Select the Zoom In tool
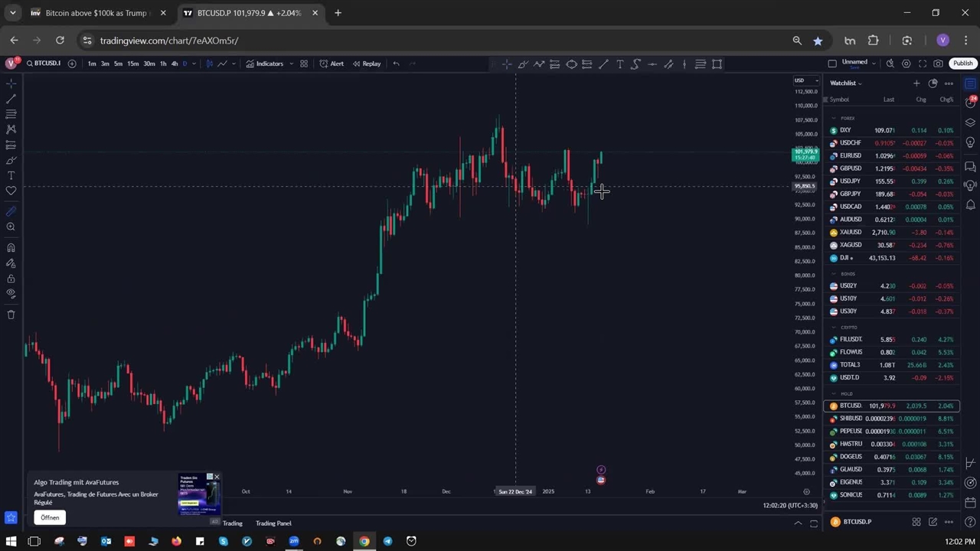Image resolution: width=980 pixels, height=551 pixels. [x=11, y=227]
